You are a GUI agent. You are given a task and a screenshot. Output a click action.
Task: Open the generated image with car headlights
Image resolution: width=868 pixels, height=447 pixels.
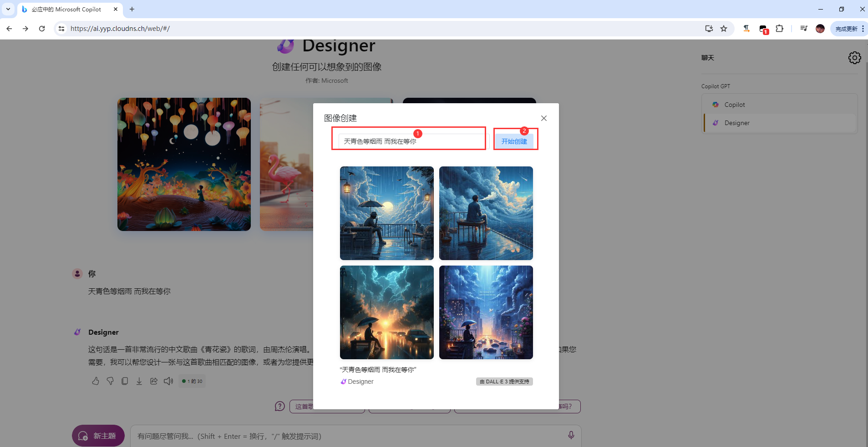(387, 312)
